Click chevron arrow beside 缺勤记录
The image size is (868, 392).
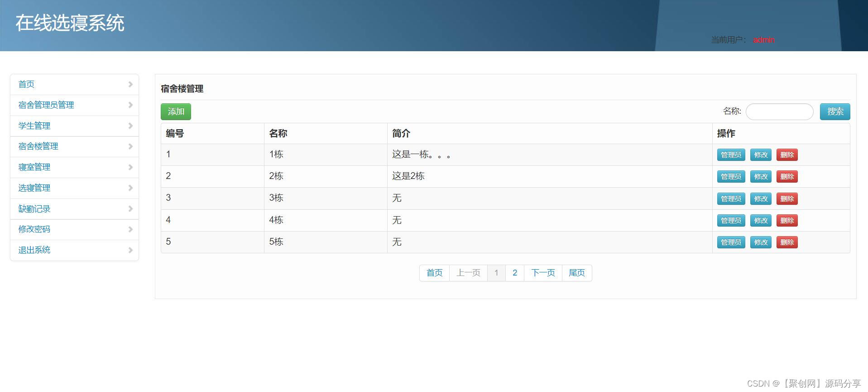point(130,209)
